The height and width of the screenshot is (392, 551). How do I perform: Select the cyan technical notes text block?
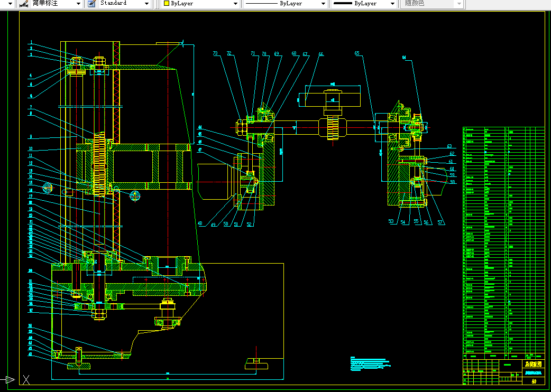pos(370,363)
